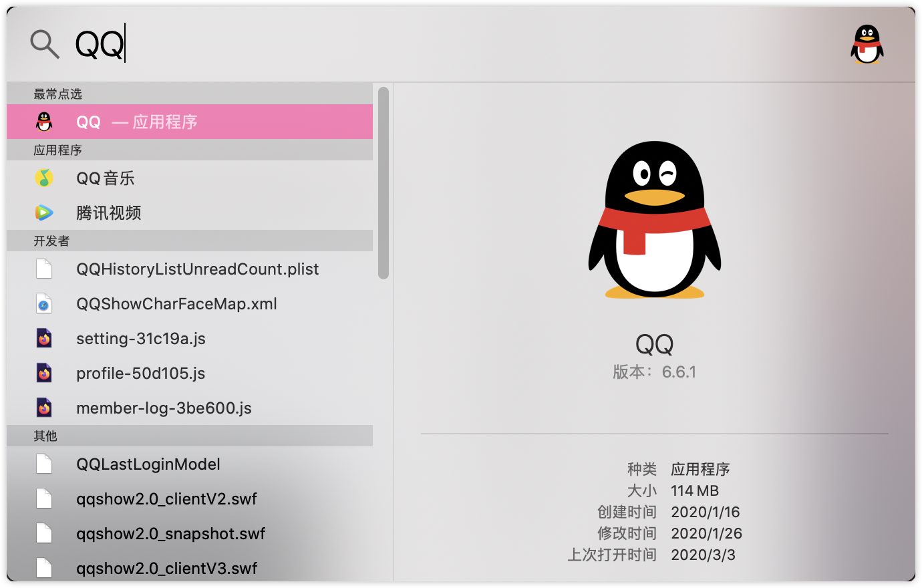Screen dimensions: 922x588
Task: Click the 创建时间 2020/1/16 value
Action: (706, 512)
